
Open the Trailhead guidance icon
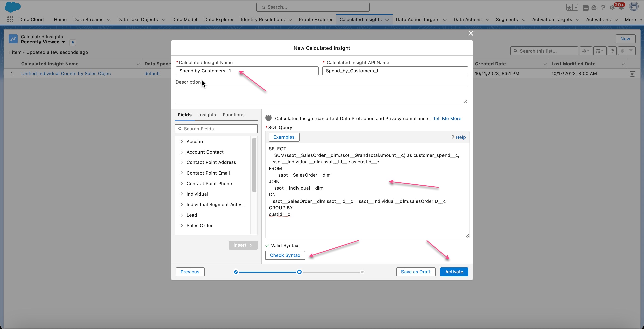(x=594, y=8)
